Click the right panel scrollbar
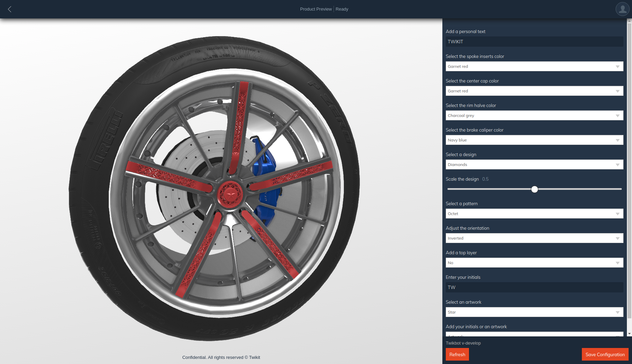Screen dimensions: 632x364 coord(629,170)
